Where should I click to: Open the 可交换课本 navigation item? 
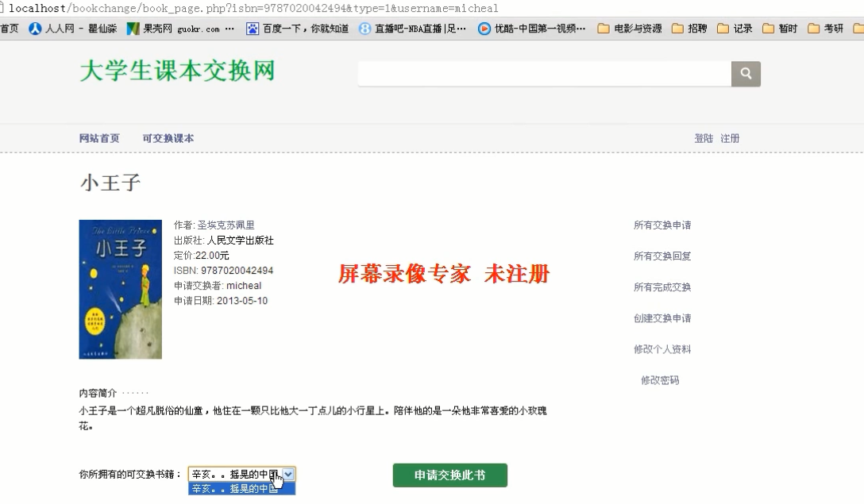click(168, 138)
